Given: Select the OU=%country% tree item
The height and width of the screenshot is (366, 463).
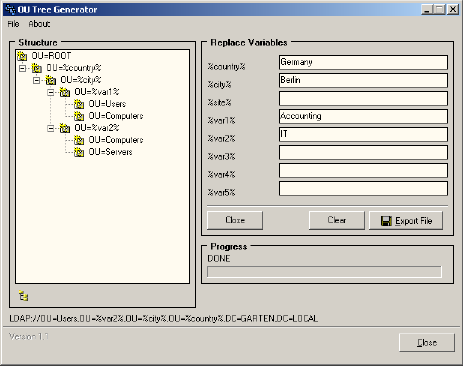Looking at the screenshot, I should [x=74, y=68].
